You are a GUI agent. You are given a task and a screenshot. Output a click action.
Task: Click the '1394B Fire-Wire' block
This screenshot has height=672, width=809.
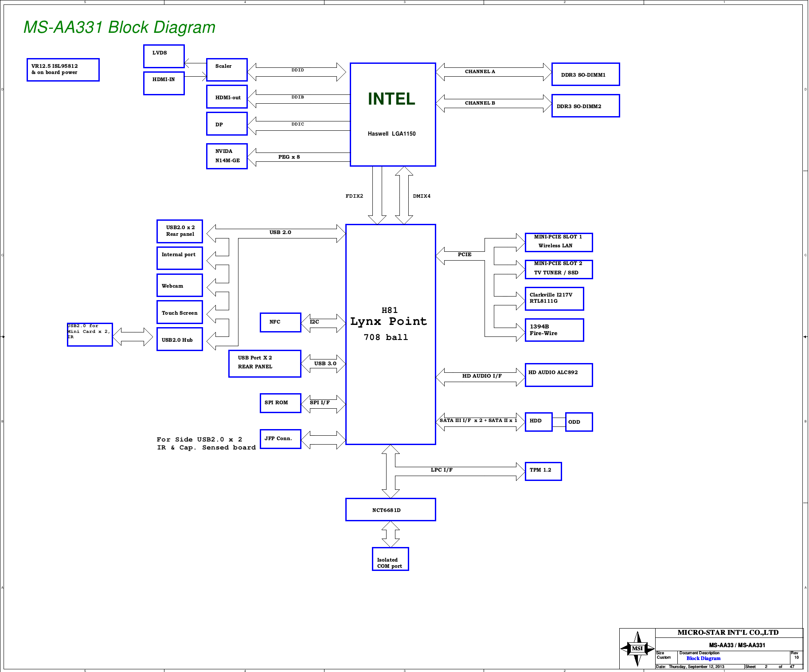(554, 330)
